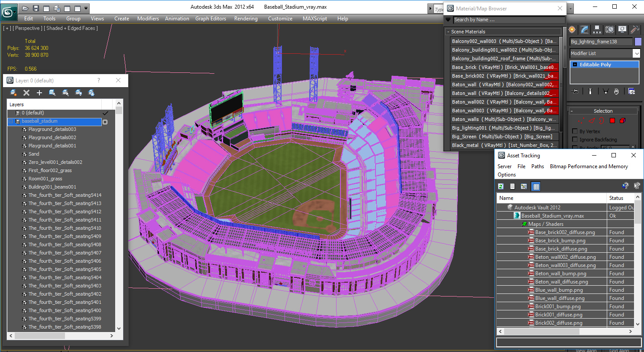Click Tree View icon in Asset Tracking
644x352 pixels.
click(524, 186)
